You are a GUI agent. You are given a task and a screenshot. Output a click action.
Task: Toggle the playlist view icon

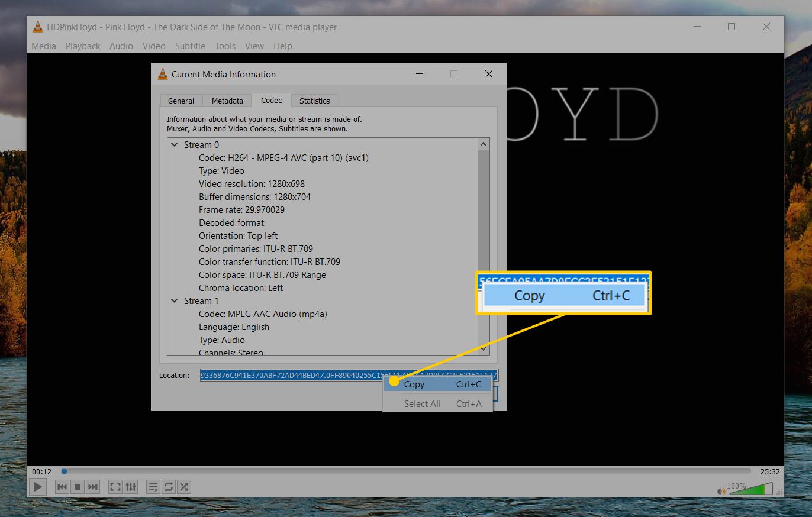click(x=153, y=487)
